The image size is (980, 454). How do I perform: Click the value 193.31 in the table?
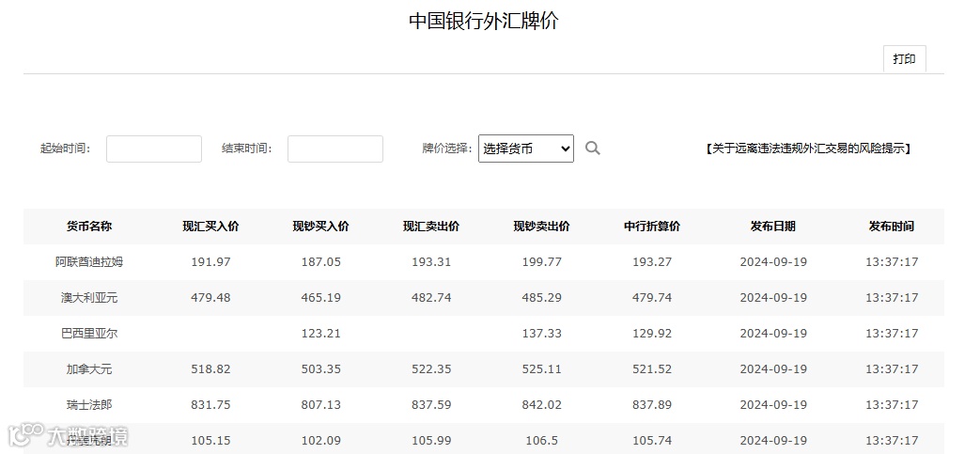[x=431, y=262]
